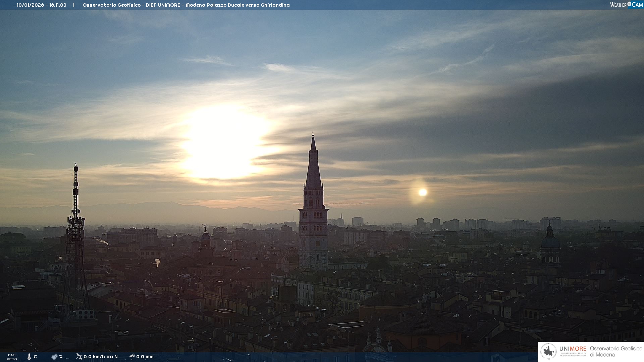
Task: Click the 0.0 km/h da N reading
Action: point(101,357)
